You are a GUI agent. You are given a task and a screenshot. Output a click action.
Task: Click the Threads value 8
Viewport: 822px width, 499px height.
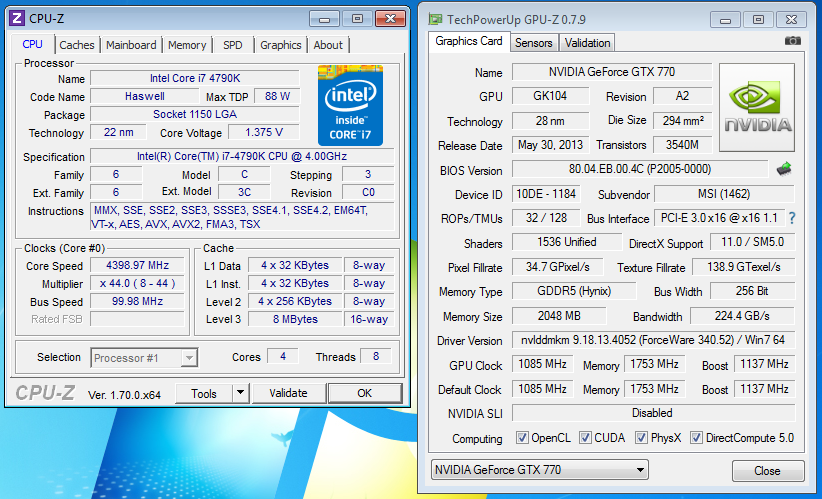376,357
